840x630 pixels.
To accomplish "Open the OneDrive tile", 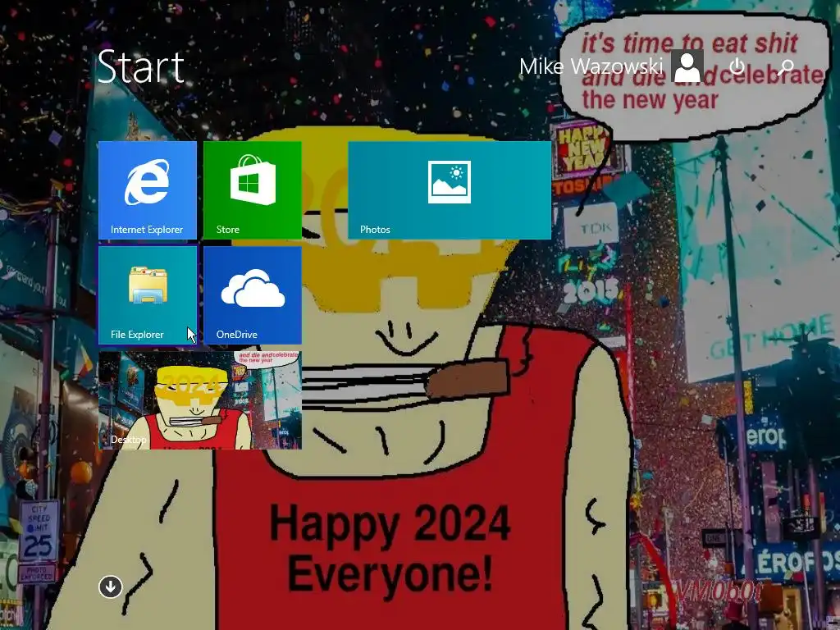I will click(x=253, y=295).
